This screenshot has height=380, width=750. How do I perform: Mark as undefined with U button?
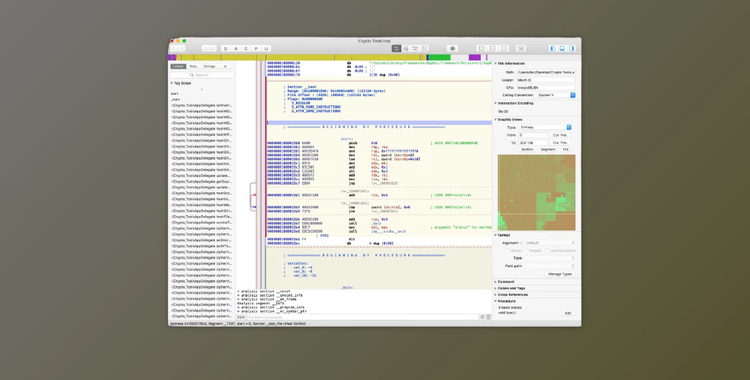266,48
